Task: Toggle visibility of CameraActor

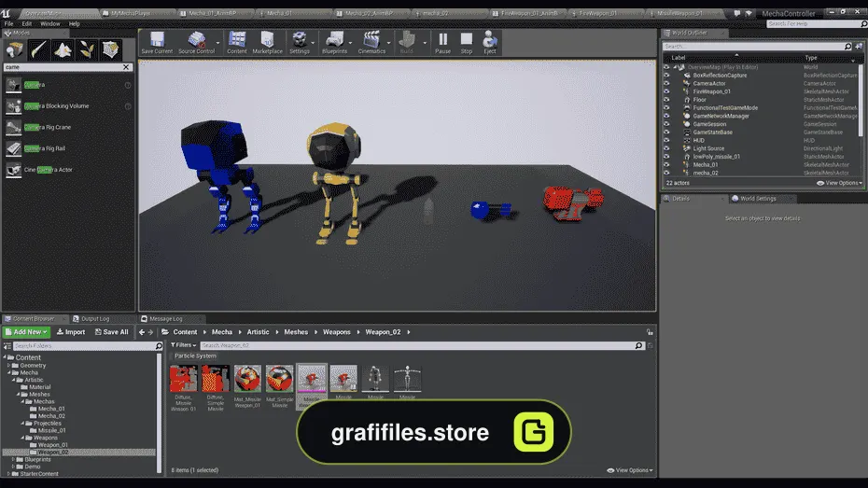Action: pyautogui.click(x=666, y=84)
